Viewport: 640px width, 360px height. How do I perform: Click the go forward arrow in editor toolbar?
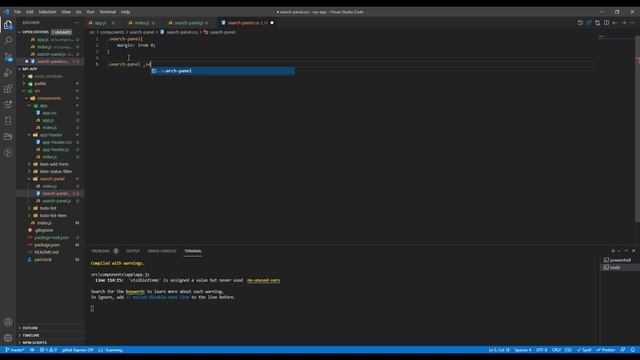point(624,23)
